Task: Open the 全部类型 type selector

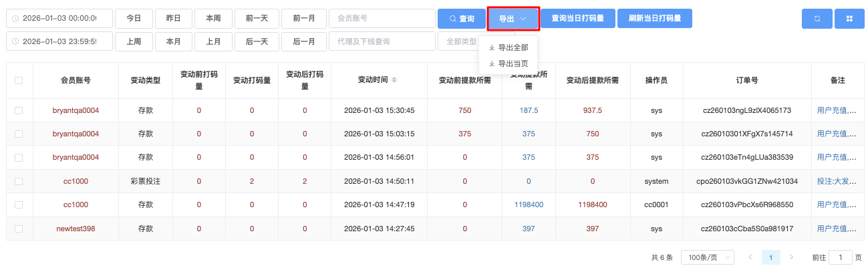Action: click(x=458, y=41)
